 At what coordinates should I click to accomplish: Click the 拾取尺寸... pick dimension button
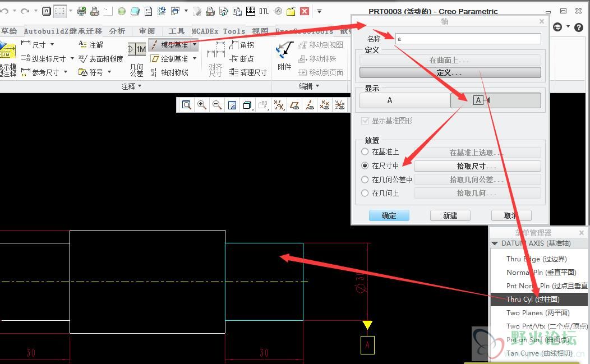[477, 166]
